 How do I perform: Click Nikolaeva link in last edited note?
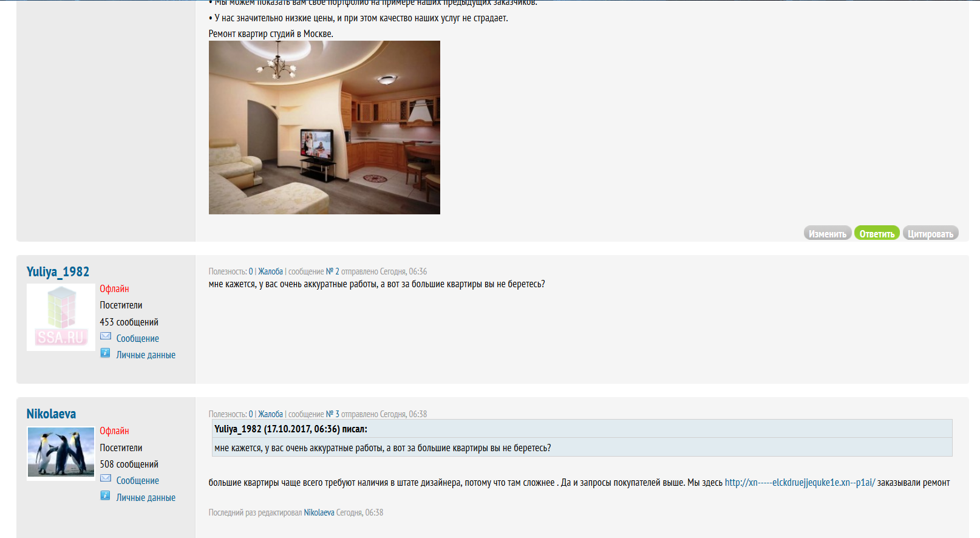(319, 512)
